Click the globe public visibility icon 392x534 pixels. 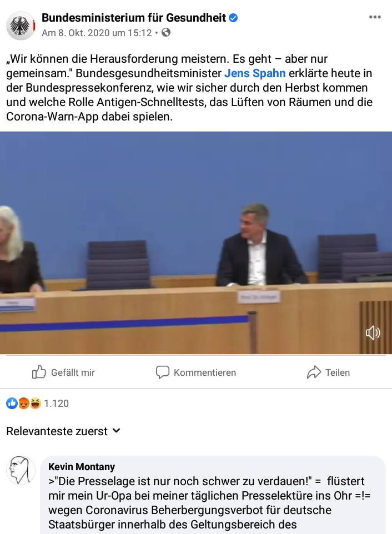(166, 33)
